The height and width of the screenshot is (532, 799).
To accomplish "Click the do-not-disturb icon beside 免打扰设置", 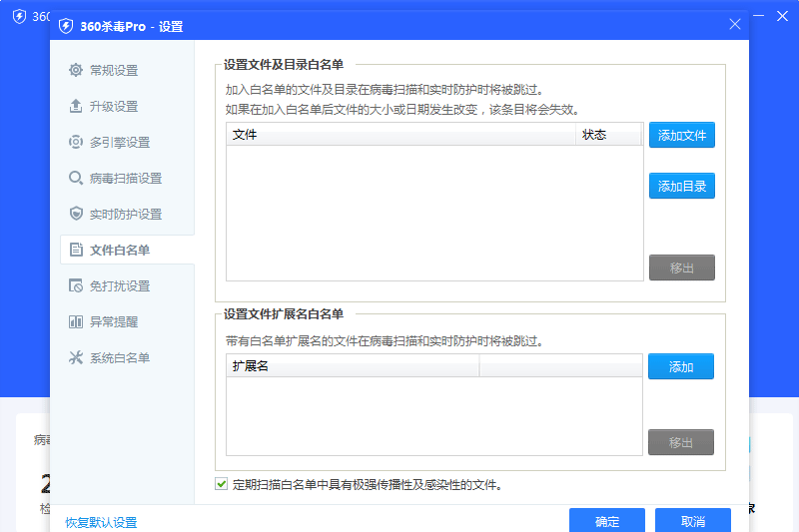I will coord(76,285).
